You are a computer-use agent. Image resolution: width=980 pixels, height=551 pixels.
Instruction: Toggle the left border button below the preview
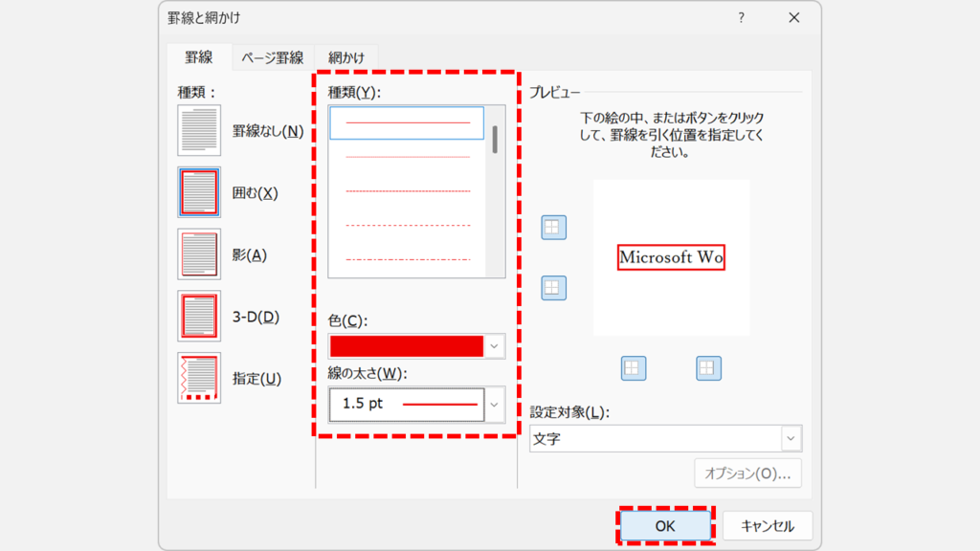click(x=633, y=366)
